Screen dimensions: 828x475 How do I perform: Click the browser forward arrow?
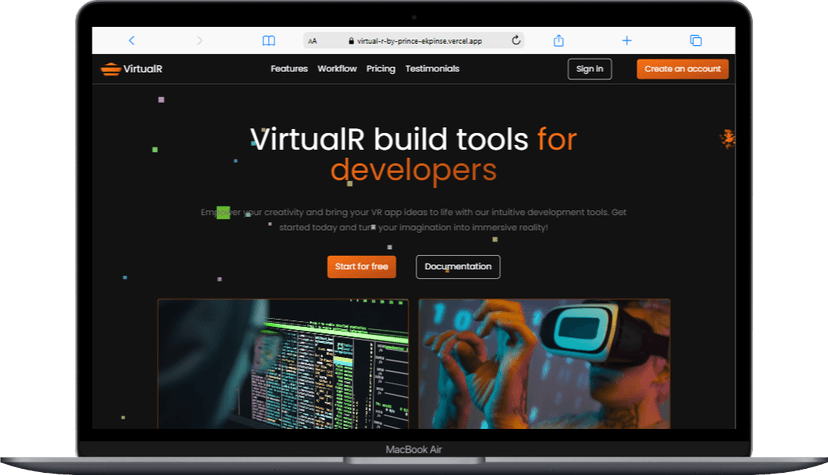199,41
